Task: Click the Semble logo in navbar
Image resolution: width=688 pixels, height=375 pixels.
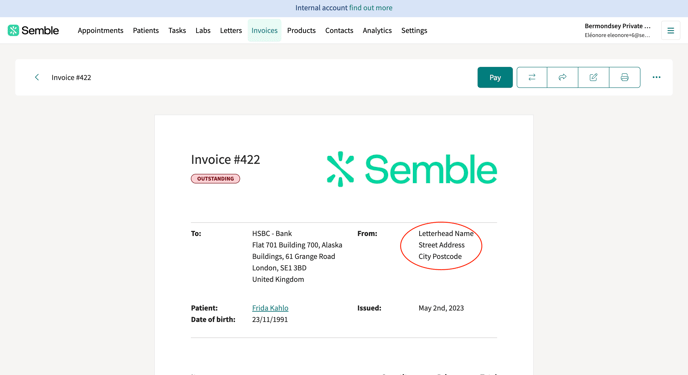Action: (x=33, y=30)
